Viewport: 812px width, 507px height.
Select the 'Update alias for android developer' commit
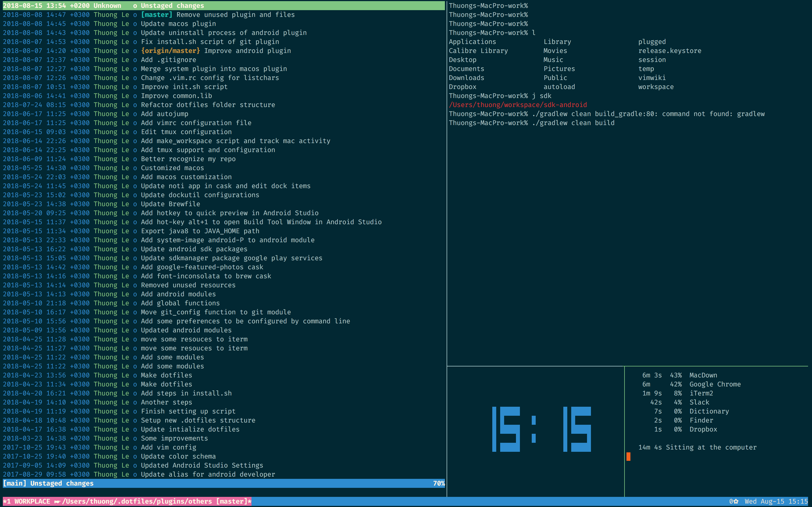click(x=208, y=475)
